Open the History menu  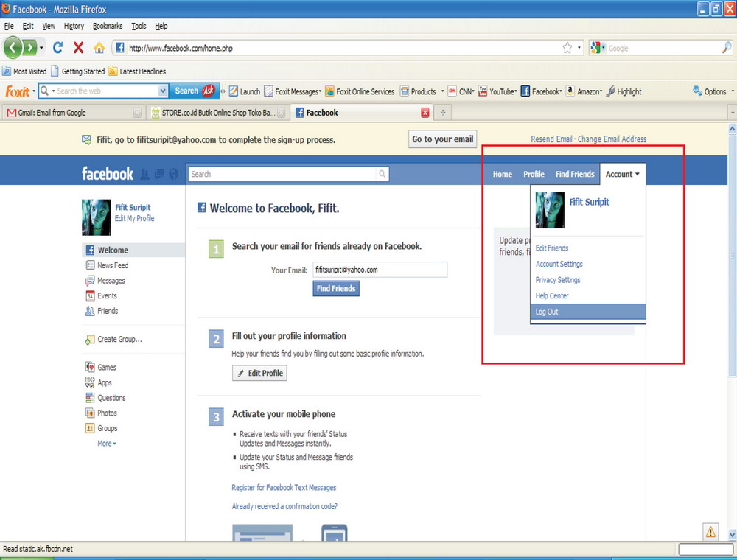pyautogui.click(x=74, y=26)
